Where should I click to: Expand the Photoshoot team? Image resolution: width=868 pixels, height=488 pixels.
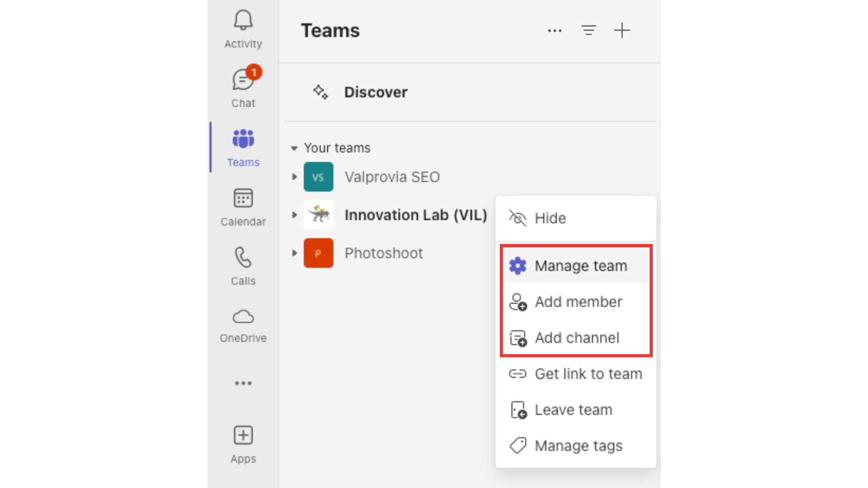point(294,253)
